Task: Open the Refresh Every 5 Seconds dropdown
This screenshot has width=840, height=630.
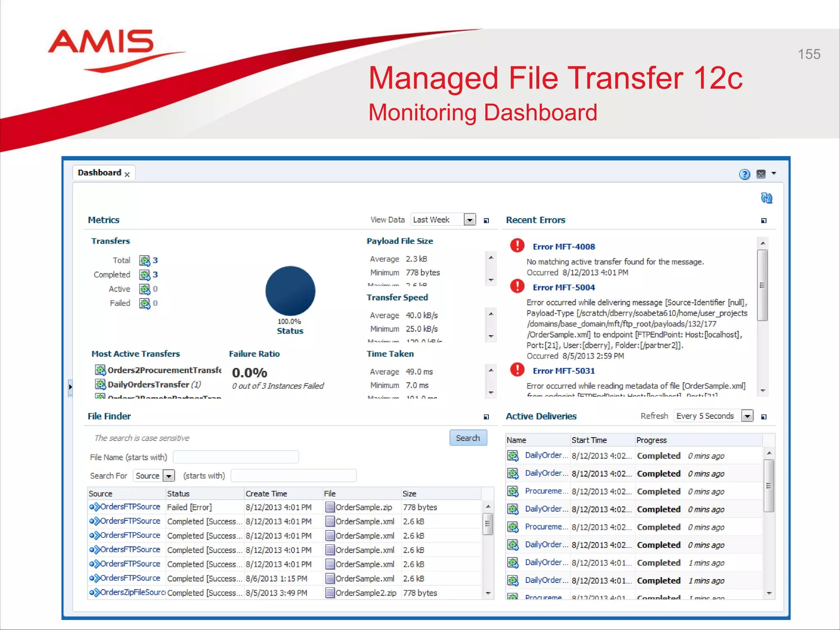Action: coord(747,416)
